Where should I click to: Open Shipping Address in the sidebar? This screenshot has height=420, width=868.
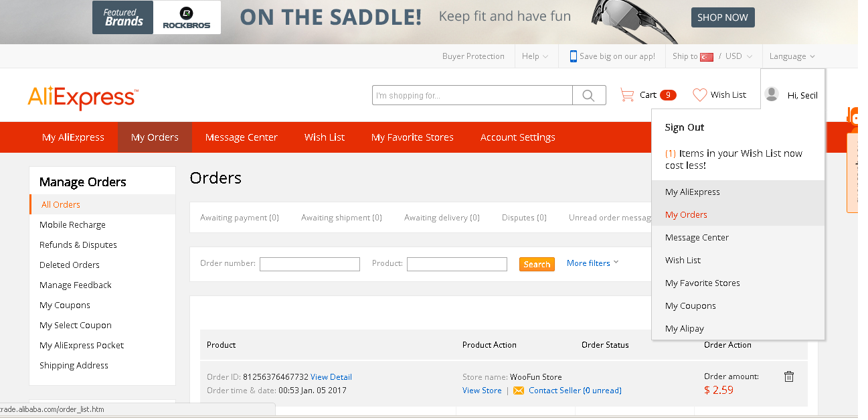(74, 365)
